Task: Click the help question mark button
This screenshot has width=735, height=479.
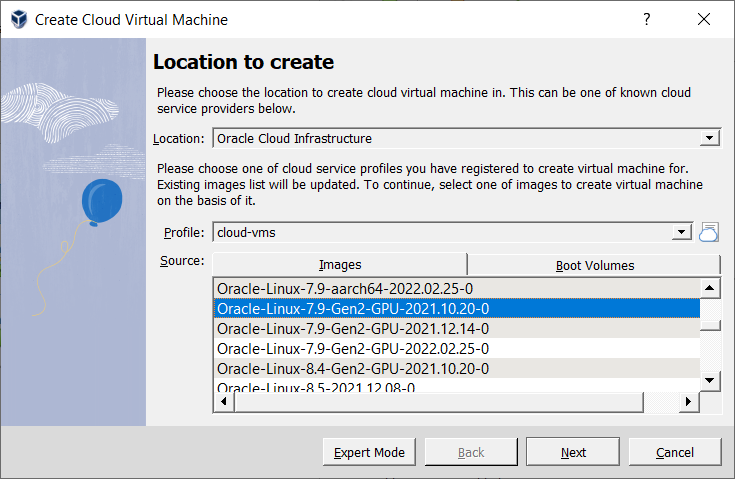Action: (646, 19)
